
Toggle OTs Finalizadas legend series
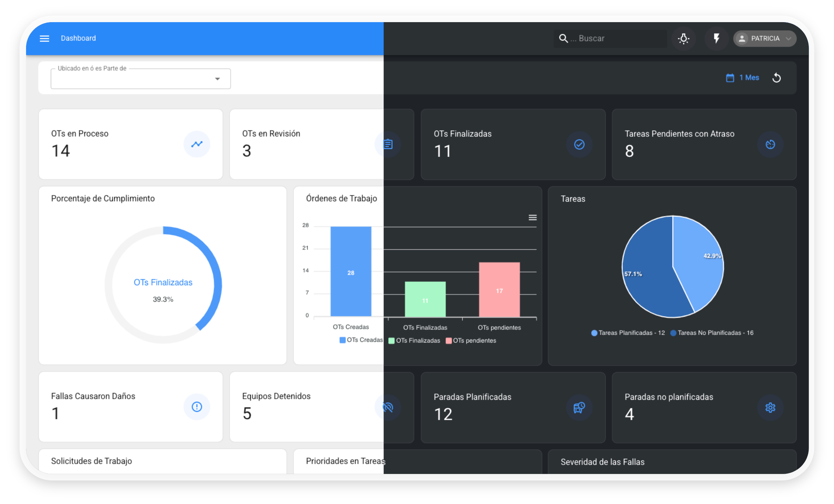pos(414,341)
